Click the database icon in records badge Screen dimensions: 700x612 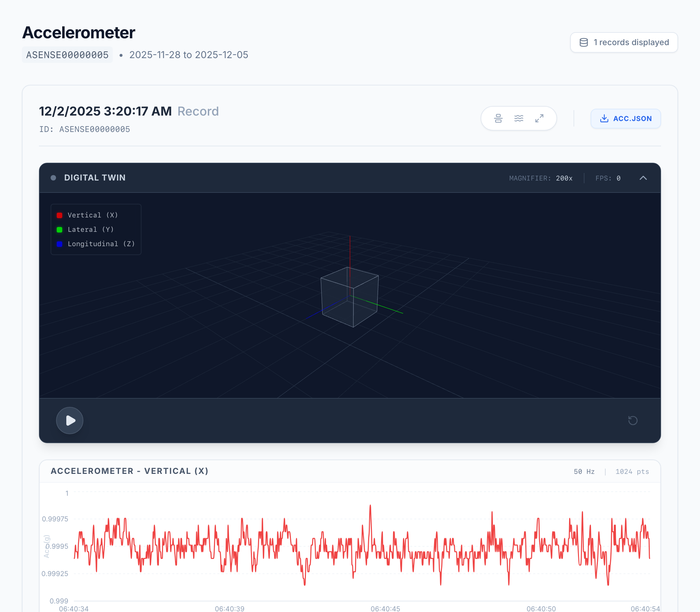(x=584, y=42)
